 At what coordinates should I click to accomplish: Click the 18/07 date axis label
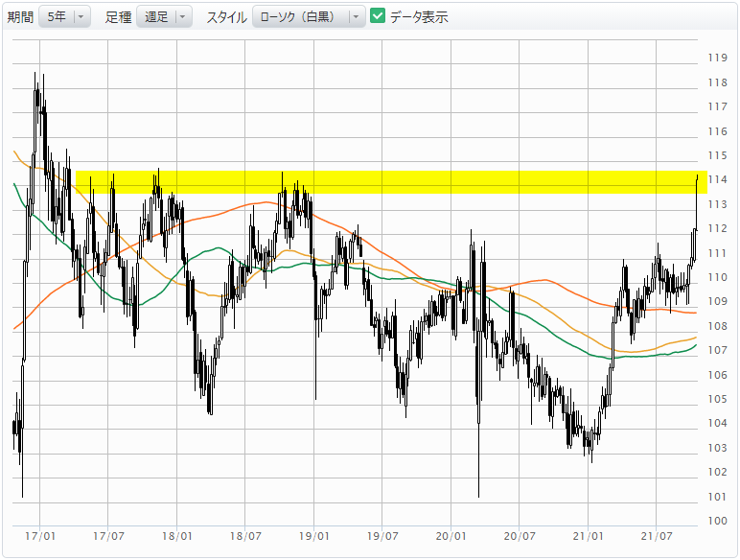point(245,536)
